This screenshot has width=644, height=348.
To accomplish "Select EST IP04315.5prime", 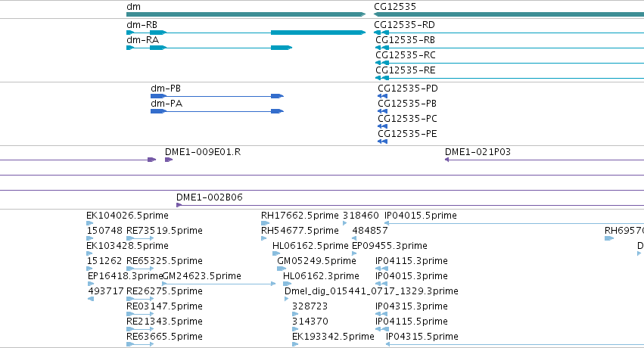I will pos(422,337).
